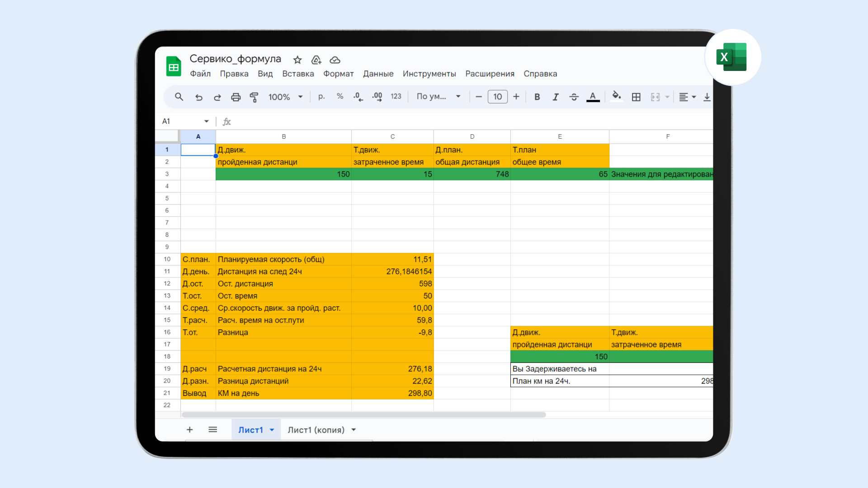The height and width of the screenshot is (488, 868).
Task: Open the Формат menu
Action: (338, 74)
